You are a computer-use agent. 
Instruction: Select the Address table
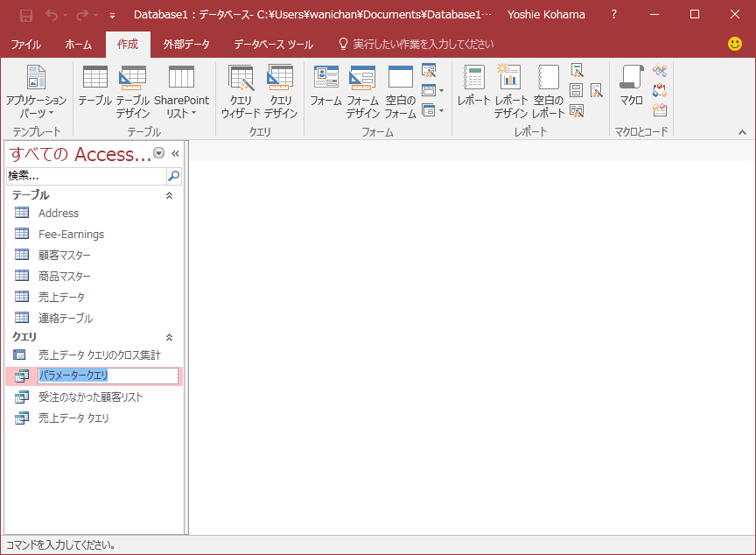click(94, 213)
